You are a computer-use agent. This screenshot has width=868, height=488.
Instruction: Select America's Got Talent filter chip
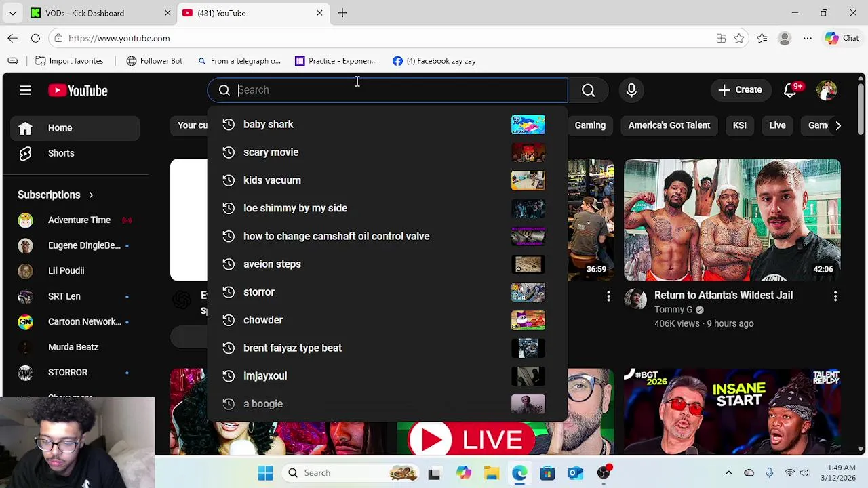[x=669, y=125]
